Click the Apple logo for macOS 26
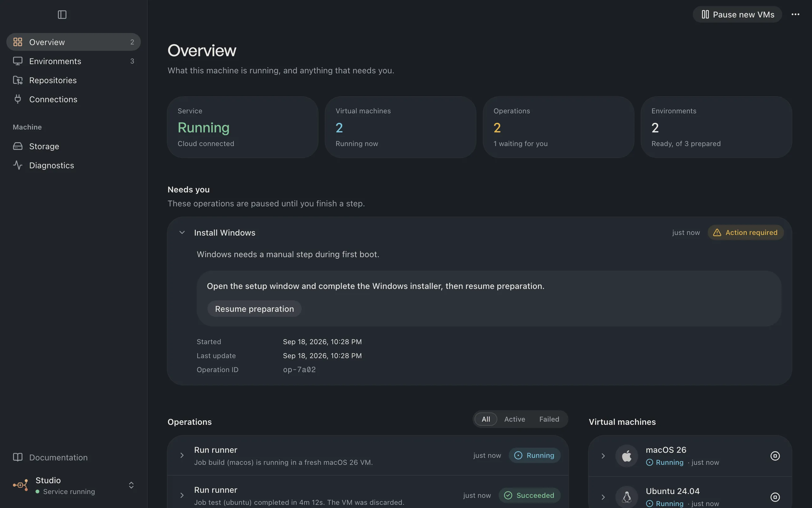This screenshot has height=508, width=812. pos(626,456)
